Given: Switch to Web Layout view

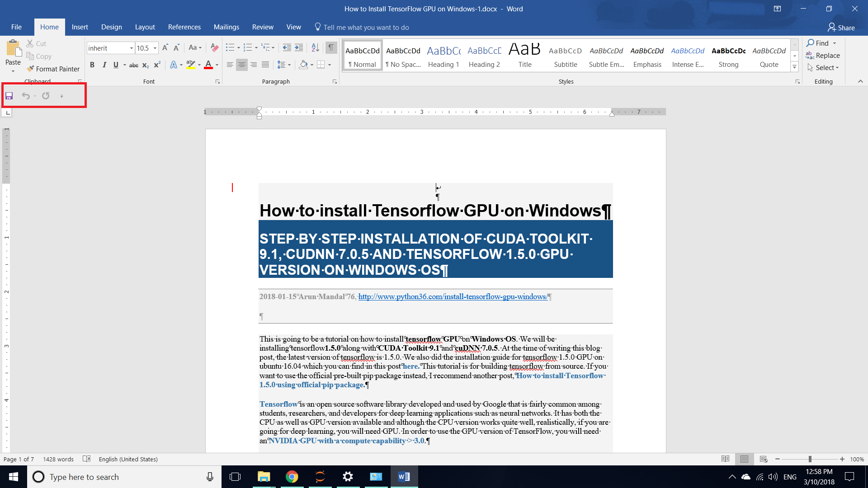Looking at the screenshot, I should 764,459.
